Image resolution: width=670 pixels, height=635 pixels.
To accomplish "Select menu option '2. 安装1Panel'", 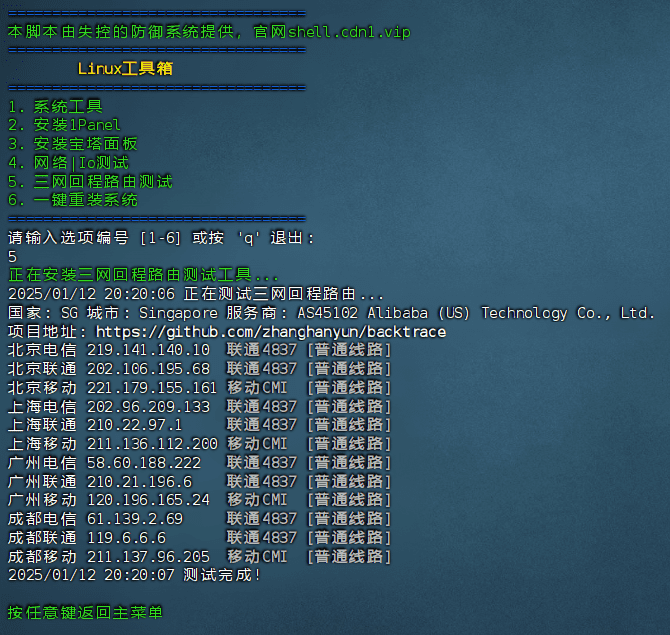I will point(64,125).
